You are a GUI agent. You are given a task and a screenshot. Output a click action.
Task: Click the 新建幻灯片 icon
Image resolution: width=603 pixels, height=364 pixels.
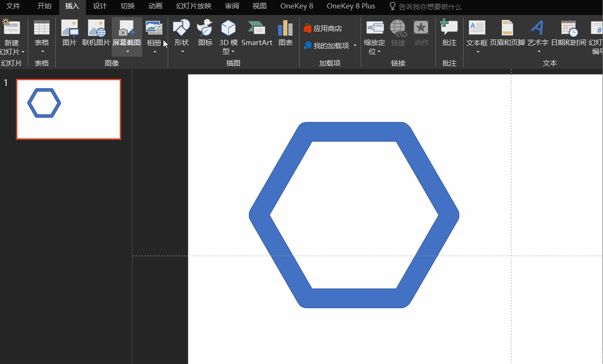[x=11, y=28]
